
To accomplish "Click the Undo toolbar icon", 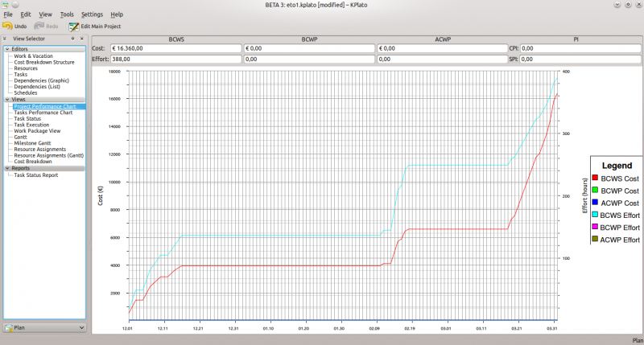I will tap(7, 26).
